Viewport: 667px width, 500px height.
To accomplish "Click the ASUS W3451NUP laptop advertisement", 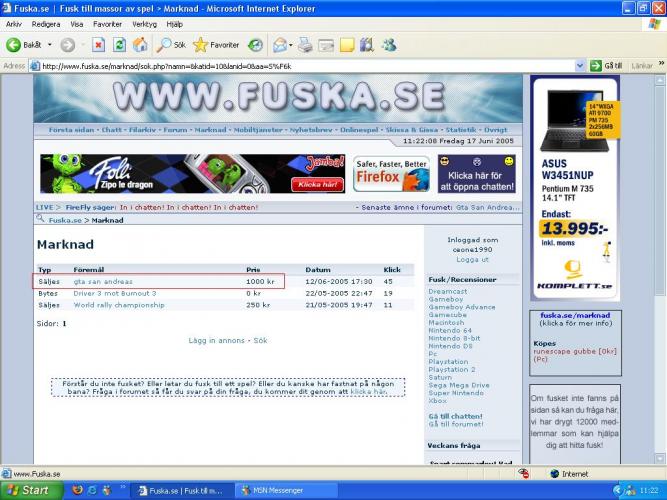I will point(575,188).
